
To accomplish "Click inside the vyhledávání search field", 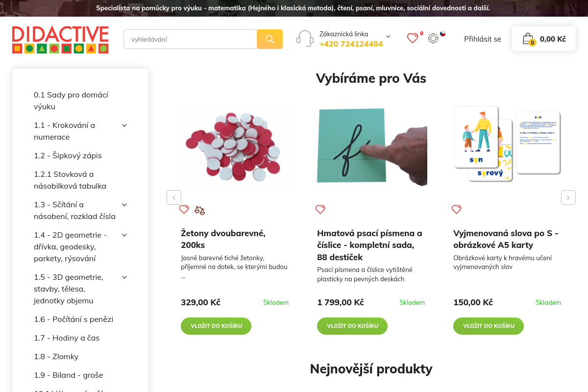I will [191, 39].
